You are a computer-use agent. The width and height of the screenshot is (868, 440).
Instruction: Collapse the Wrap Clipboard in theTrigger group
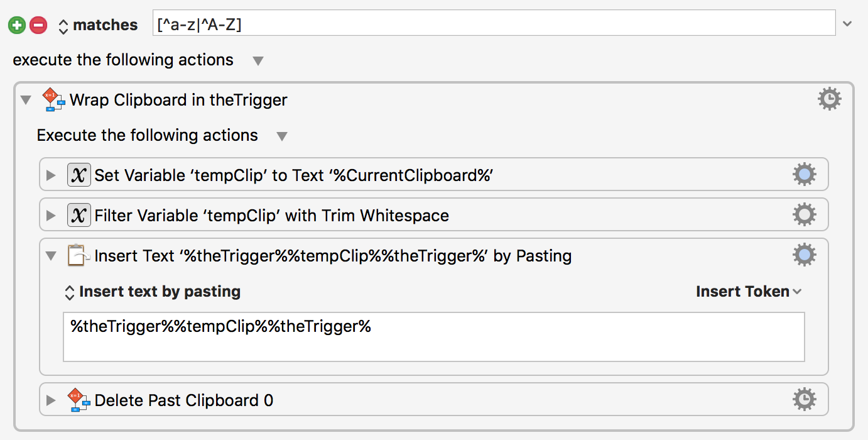click(x=26, y=100)
